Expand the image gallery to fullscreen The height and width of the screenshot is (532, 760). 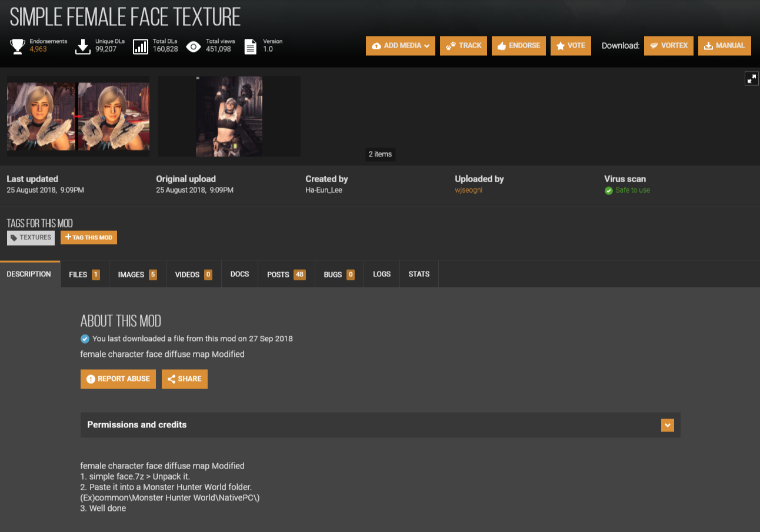(751, 79)
